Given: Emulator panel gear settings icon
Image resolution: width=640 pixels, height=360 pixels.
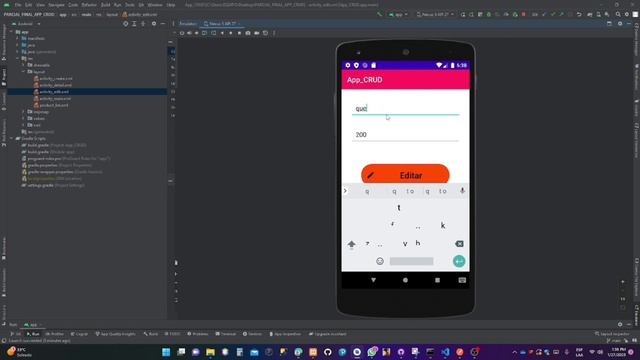Looking at the screenshot, I should (620, 24).
